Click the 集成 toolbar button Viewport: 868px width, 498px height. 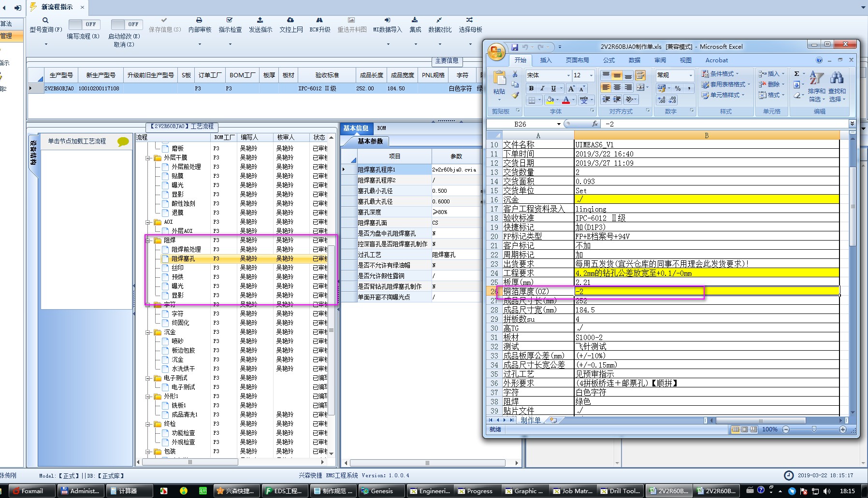(x=415, y=25)
